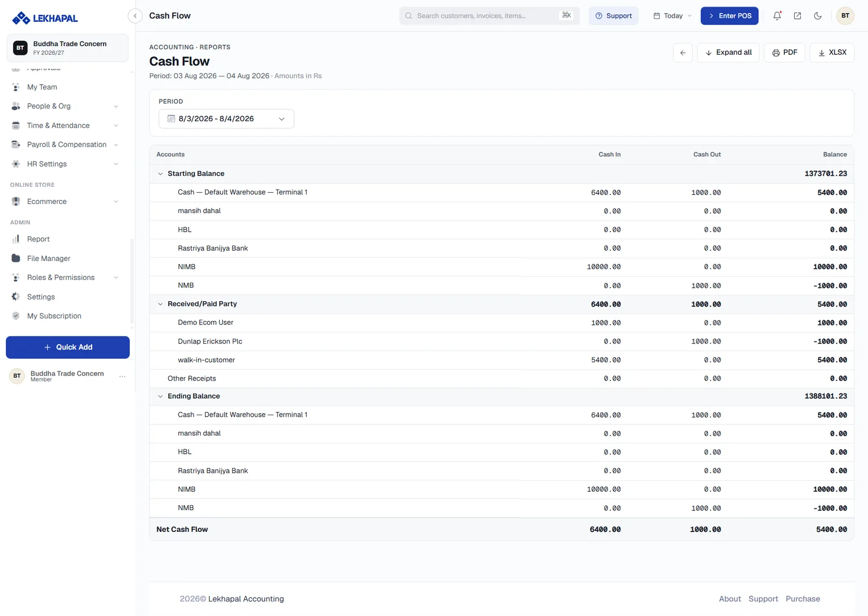This screenshot has height=616, width=868.
Task: Expand Ecommerce chevron
Action: click(116, 201)
